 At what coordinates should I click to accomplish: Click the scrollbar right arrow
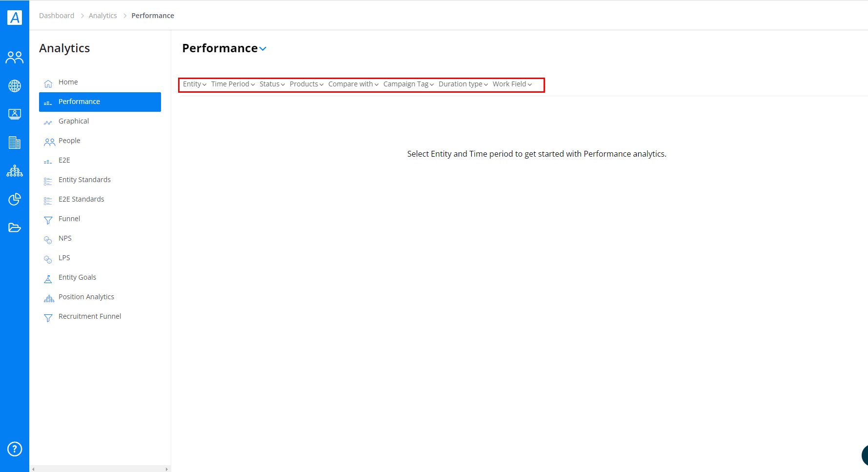(167, 469)
